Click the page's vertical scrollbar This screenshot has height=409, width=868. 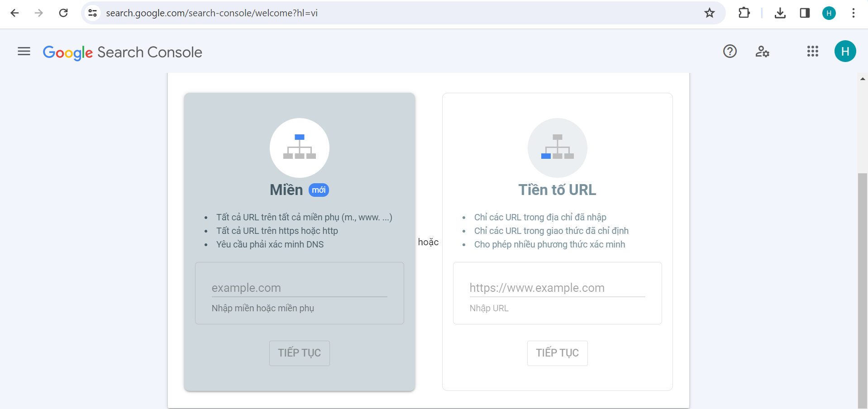pyautogui.click(x=862, y=290)
